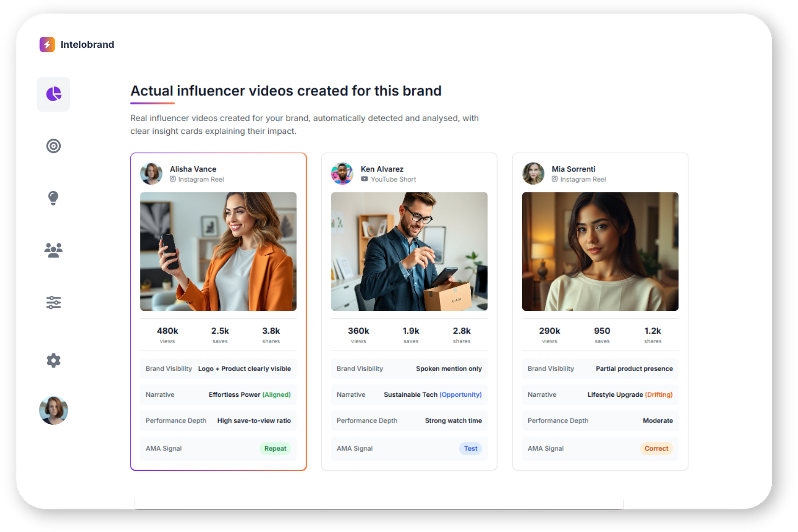Open Alisha Vance's video thumbnail
The height and width of the screenshot is (532, 798).
coord(218,251)
